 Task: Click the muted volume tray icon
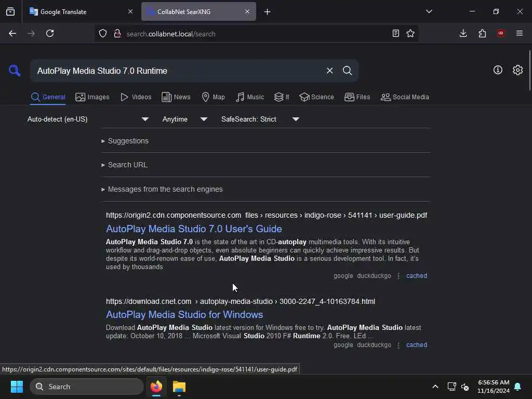465,387
